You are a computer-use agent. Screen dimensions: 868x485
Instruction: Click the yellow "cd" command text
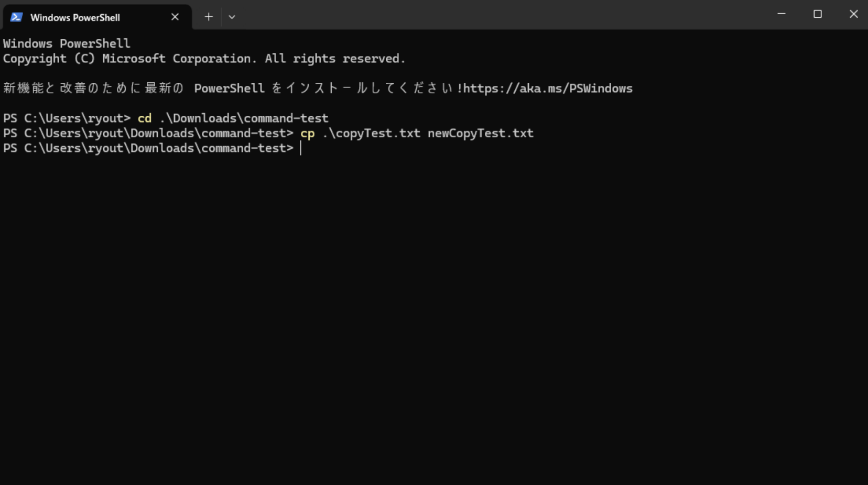pos(144,118)
